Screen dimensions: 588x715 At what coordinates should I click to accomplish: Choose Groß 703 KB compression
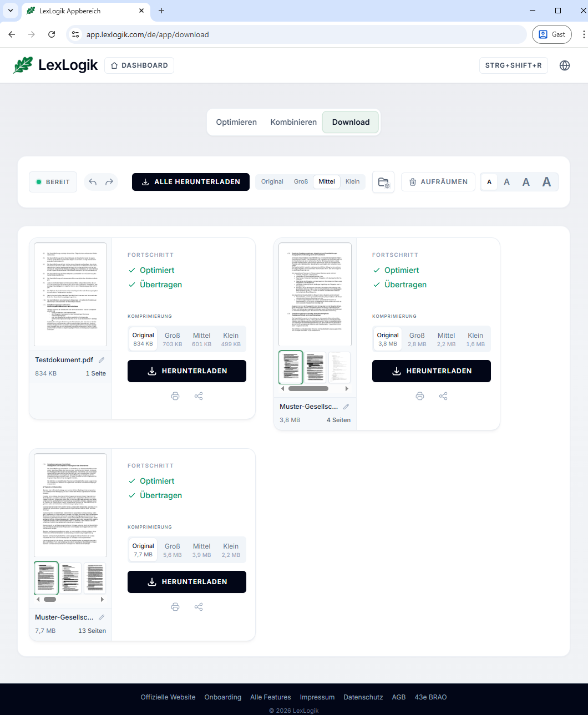(x=173, y=339)
